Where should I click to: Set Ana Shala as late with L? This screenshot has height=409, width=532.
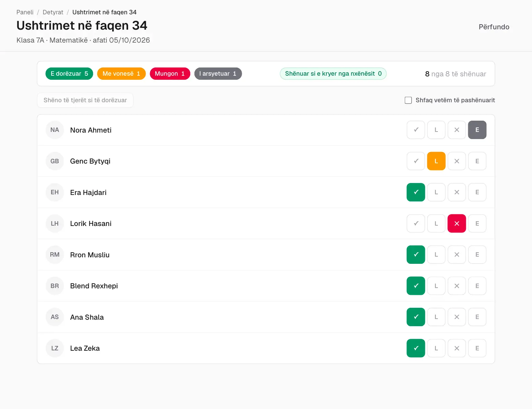pos(436,317)
